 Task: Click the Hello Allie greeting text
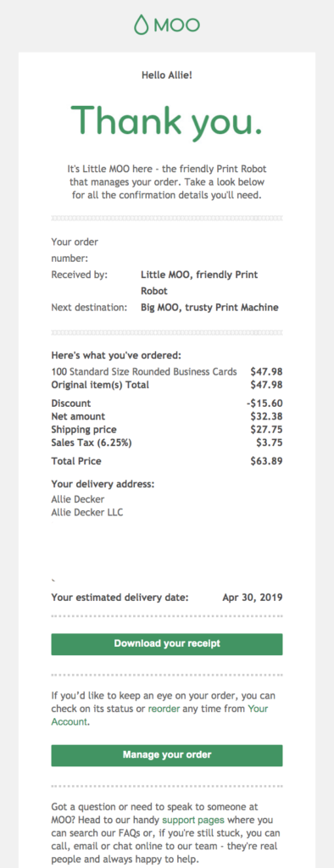pyautogui.click(x=167, y=75)
